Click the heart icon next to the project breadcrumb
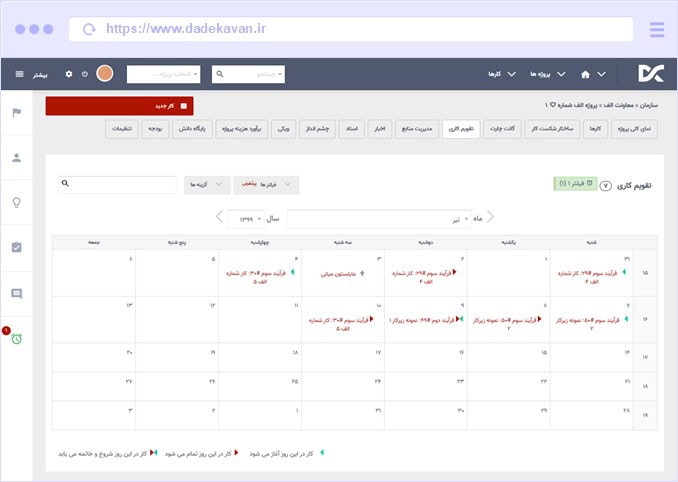The width and height of the screenshot is (678, 482). click(553, 105)
